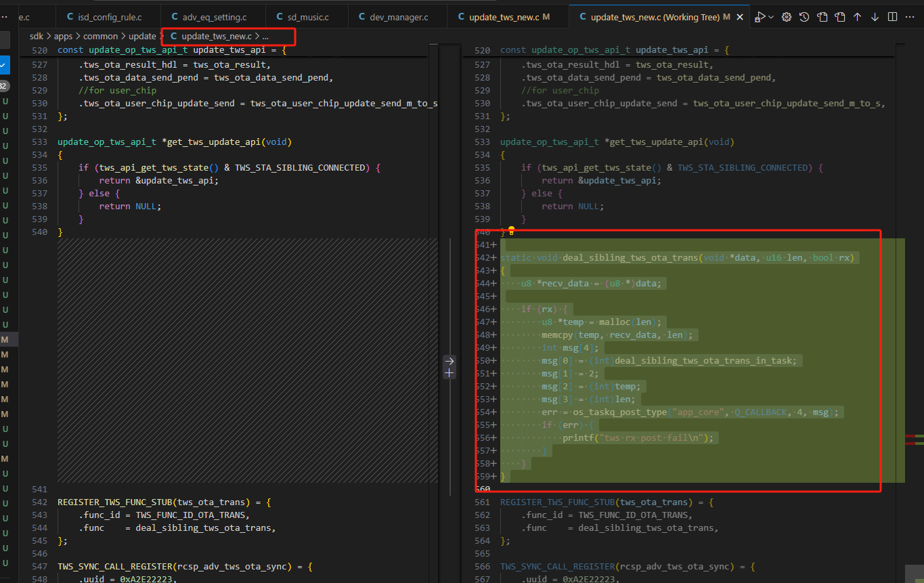This screenshot has width=924, height=583.
Task: Expand the breadcrumb ellipsis symbol list
Action: [265, 36]
